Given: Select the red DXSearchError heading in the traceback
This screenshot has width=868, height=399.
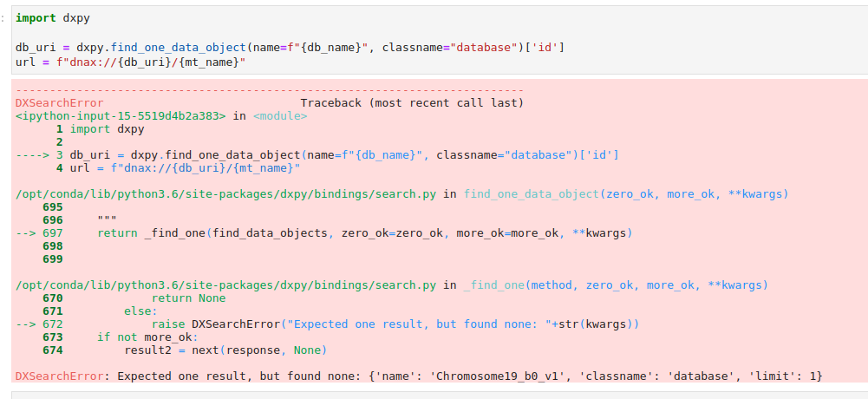Looking at the screenshot, I should click(x=59, y=103).
